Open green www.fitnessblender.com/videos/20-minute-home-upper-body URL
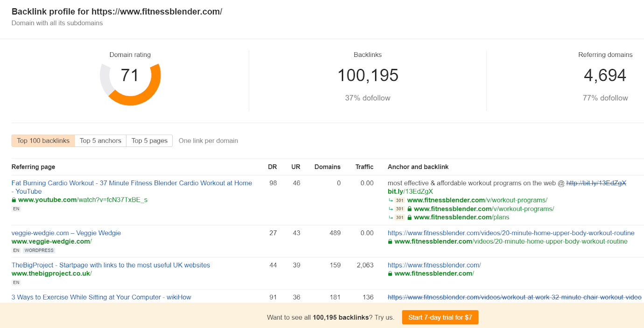 point(511,241)
